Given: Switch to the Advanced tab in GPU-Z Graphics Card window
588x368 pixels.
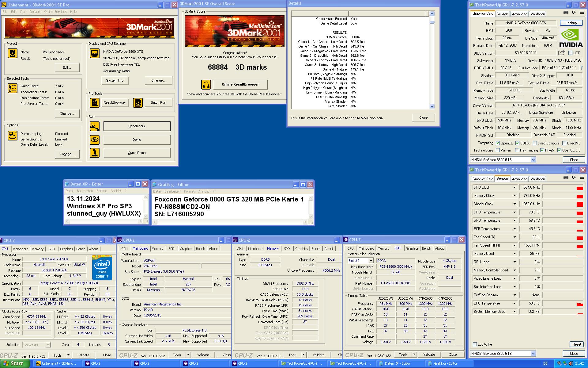Looking at the screenshot, I should point(519,14).
